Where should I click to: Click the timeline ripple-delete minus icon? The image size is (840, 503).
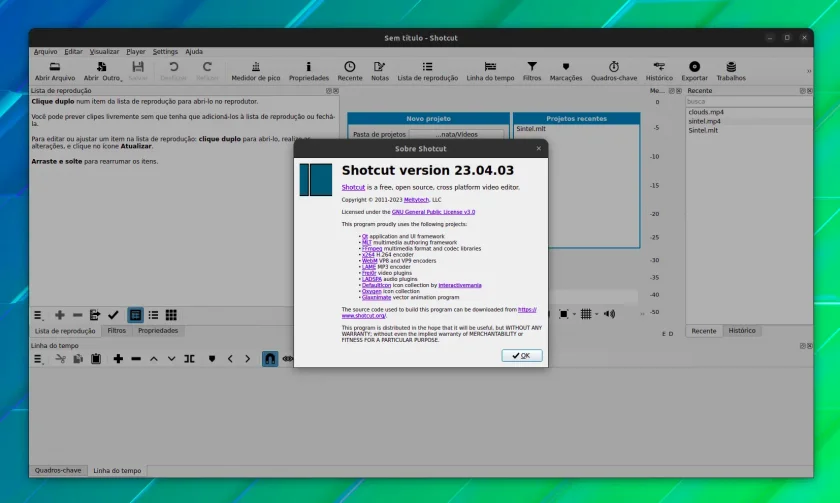136,359
